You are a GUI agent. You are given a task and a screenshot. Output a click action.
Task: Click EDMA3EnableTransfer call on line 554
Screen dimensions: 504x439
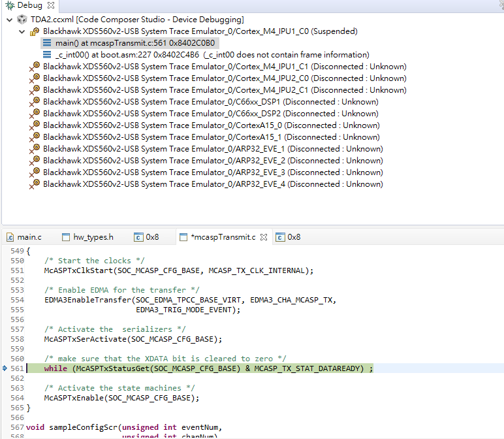tap(190, 300)
